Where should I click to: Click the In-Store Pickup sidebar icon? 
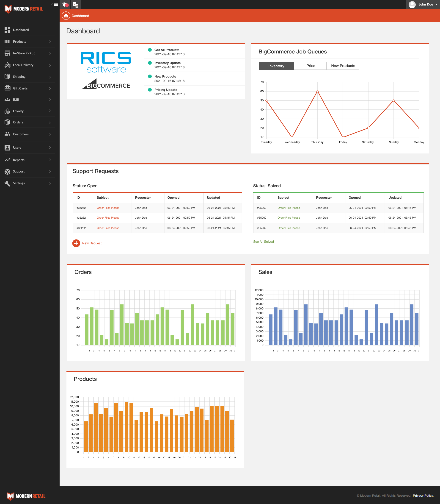point(7,53)
